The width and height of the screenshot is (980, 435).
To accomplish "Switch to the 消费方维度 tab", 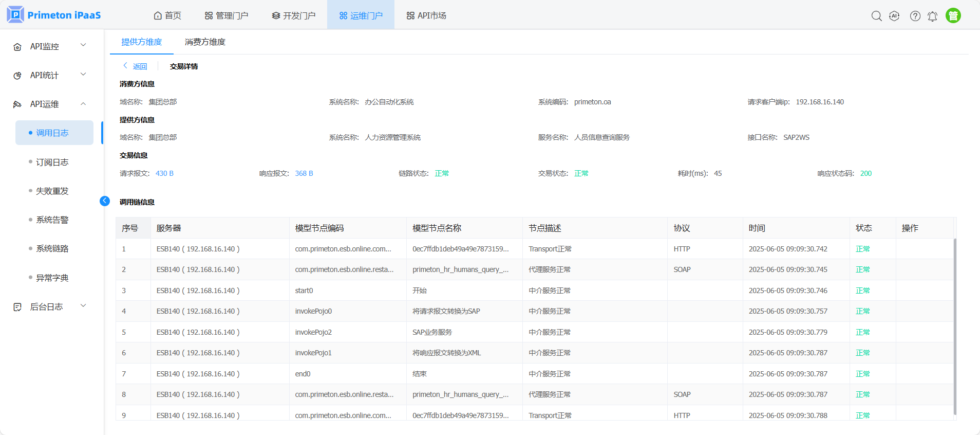I will (205, 42).
